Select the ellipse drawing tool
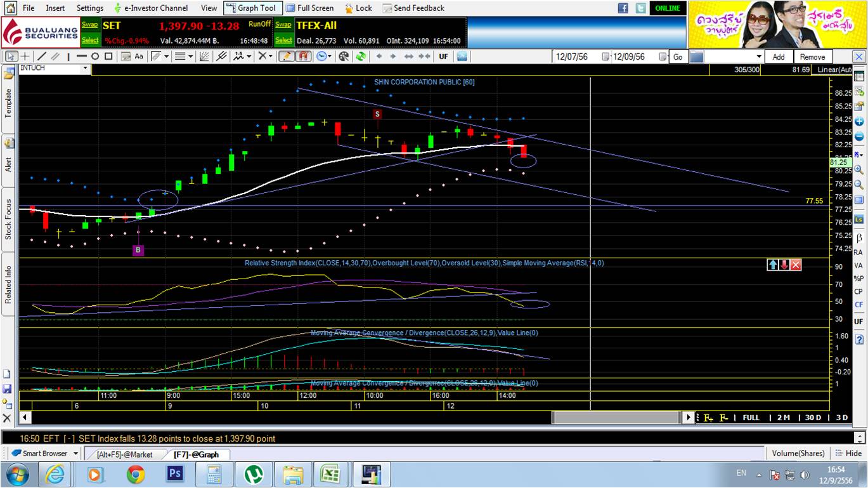The height and width of the screenshot is (488, 868). click(x=94, y=56)
